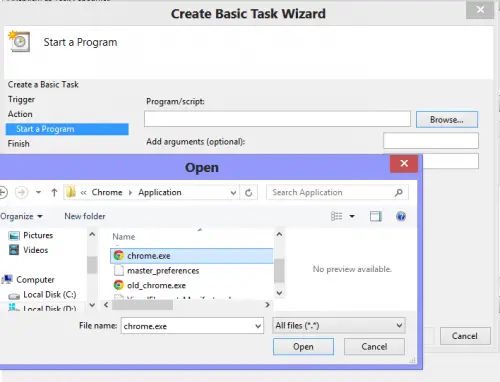Go up one folder level
500x382 pixels.
54,192
